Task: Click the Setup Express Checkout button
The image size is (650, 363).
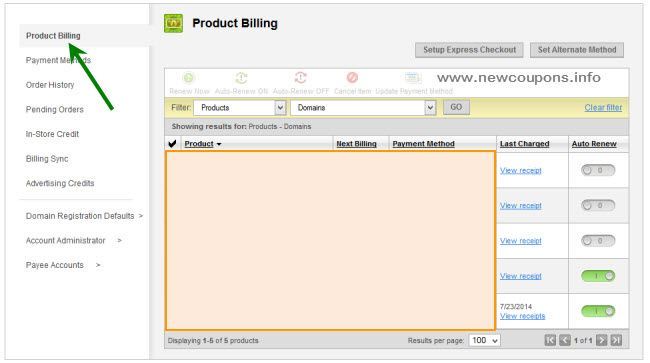Action: click(x=469, y=50)
